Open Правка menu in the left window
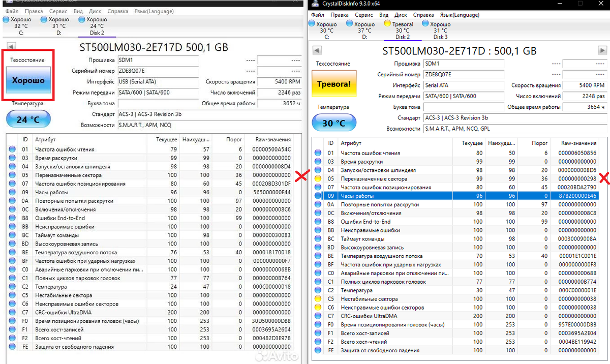 pos(34,11)
